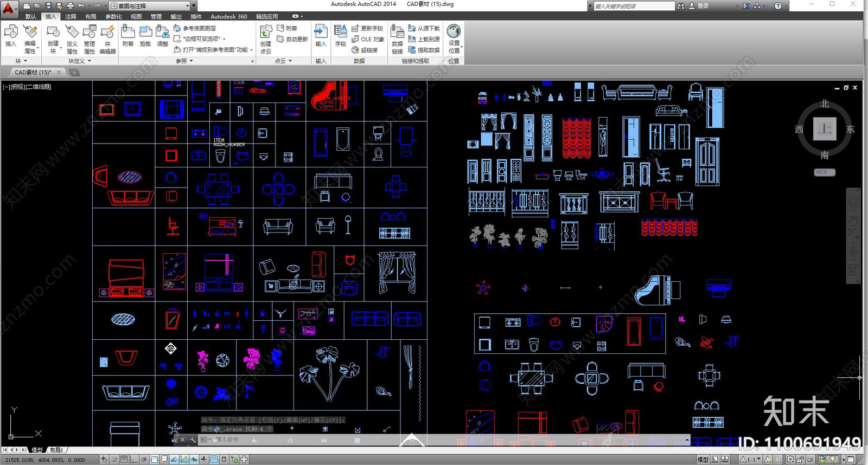Click 参考底图图层 button
The image size is (868, 465).
point(195,28)
